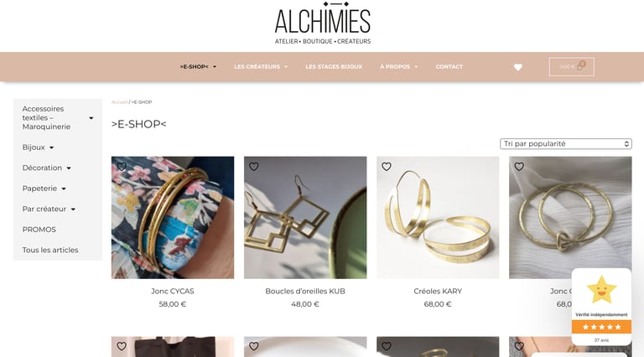The height and width of the screenshot is (357, 644).
Task: Open LES STAGES BIJOUX menu item
Action: [x=334, y=67]
